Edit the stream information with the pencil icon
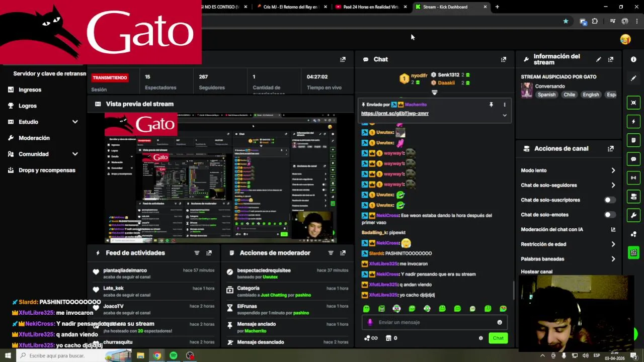This screenshot has height=362, width=644. coord(598,59)
